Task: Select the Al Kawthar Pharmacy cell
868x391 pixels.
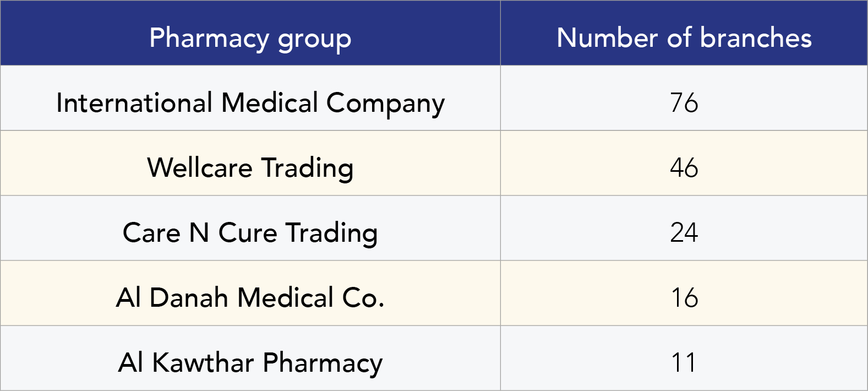Action: pyautogui.click(x=250, y=362)
